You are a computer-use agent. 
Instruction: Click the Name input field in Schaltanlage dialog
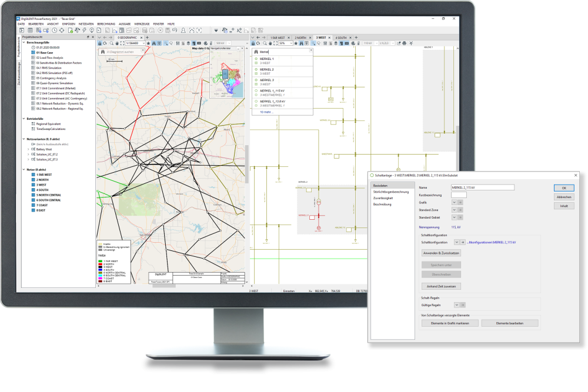482,187
